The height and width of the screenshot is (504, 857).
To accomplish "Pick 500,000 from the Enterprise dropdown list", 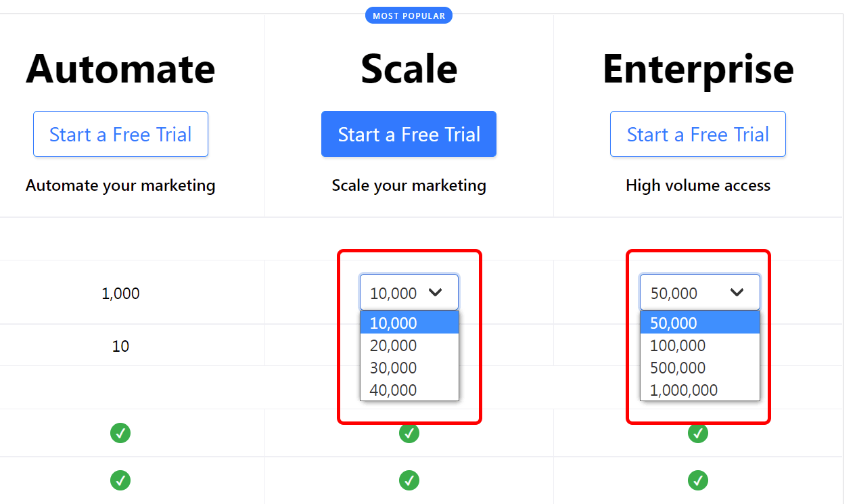I will pyautogui.click(x=699, y=367).
